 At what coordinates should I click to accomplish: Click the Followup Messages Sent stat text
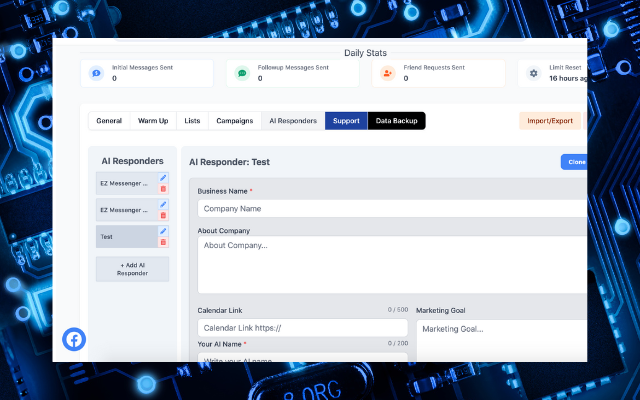[x=293, y=68]
